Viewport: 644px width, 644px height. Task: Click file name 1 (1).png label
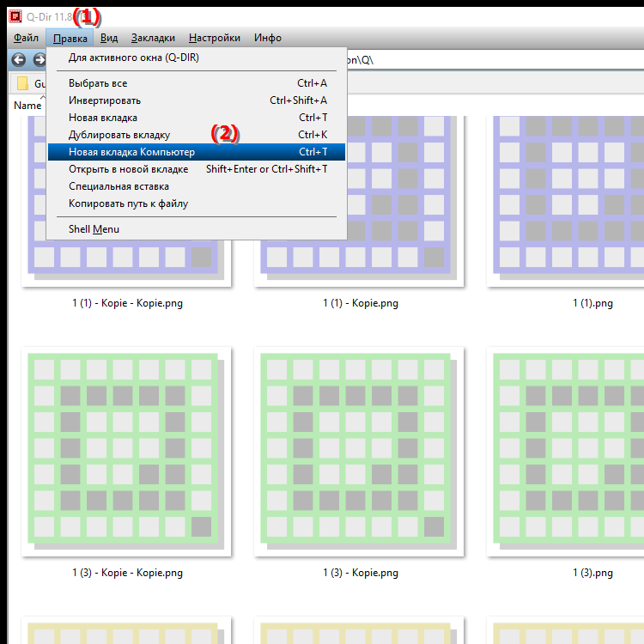[x=592, y=303]
